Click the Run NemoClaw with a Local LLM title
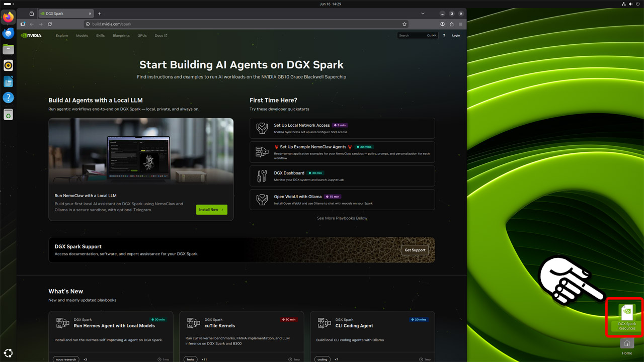The width and height of the screenshot is (644, 362). tap(86, 196)
